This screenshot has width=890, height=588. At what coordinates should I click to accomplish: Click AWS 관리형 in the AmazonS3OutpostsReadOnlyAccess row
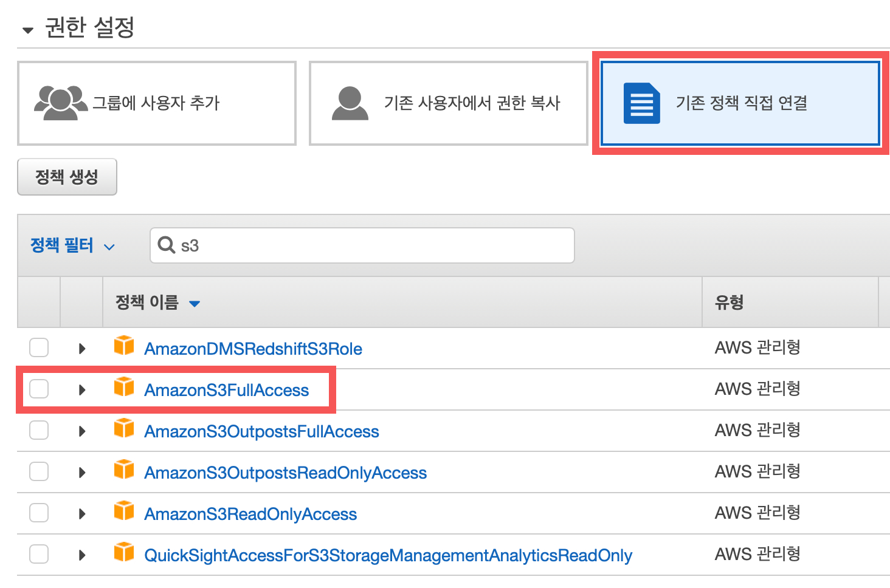[x=757, y=471]
